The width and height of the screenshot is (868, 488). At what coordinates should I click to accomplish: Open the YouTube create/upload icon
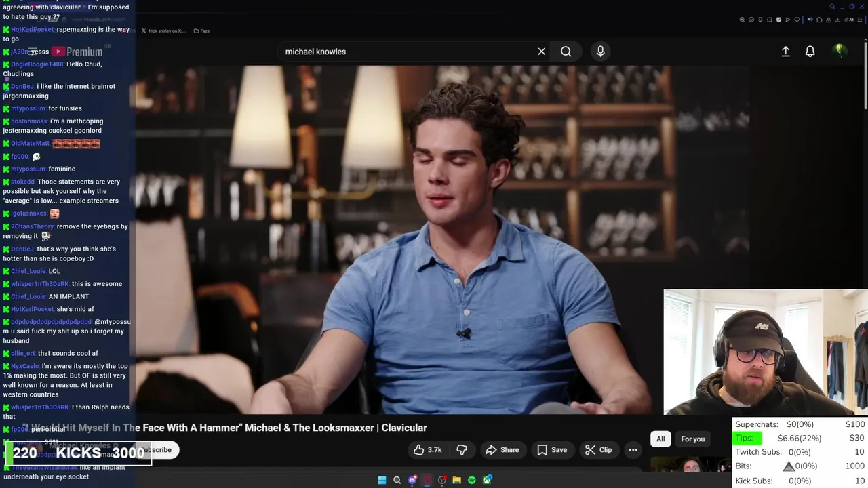pyautogui.click(x=785, y=52)
